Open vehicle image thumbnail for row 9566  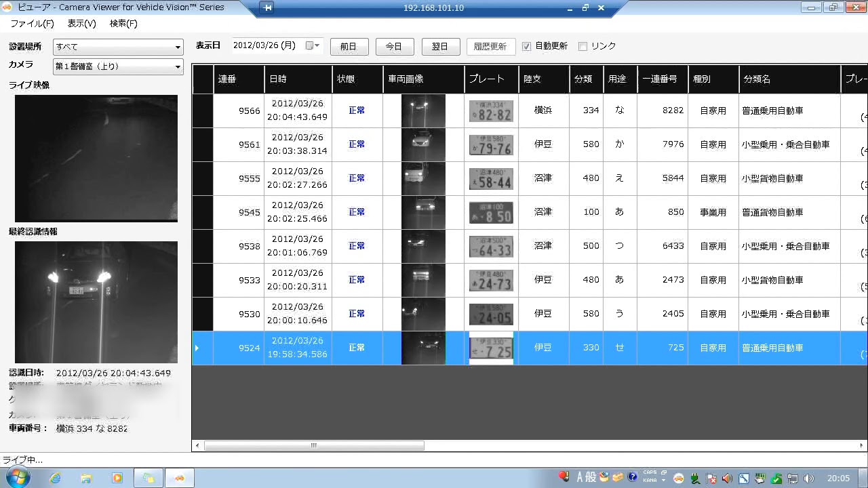pos(423,110)
